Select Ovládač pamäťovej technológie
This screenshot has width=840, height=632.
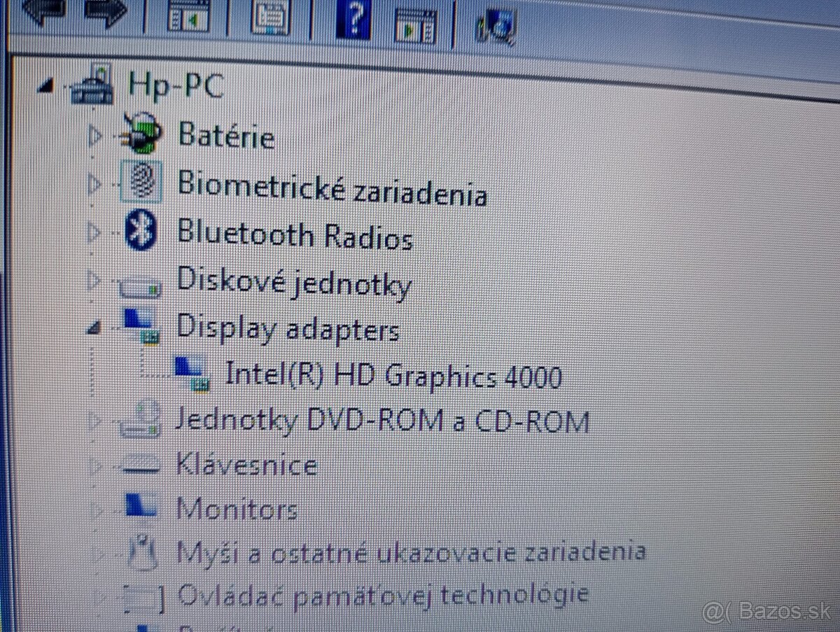pyautogui.click(x=384, y=594)
